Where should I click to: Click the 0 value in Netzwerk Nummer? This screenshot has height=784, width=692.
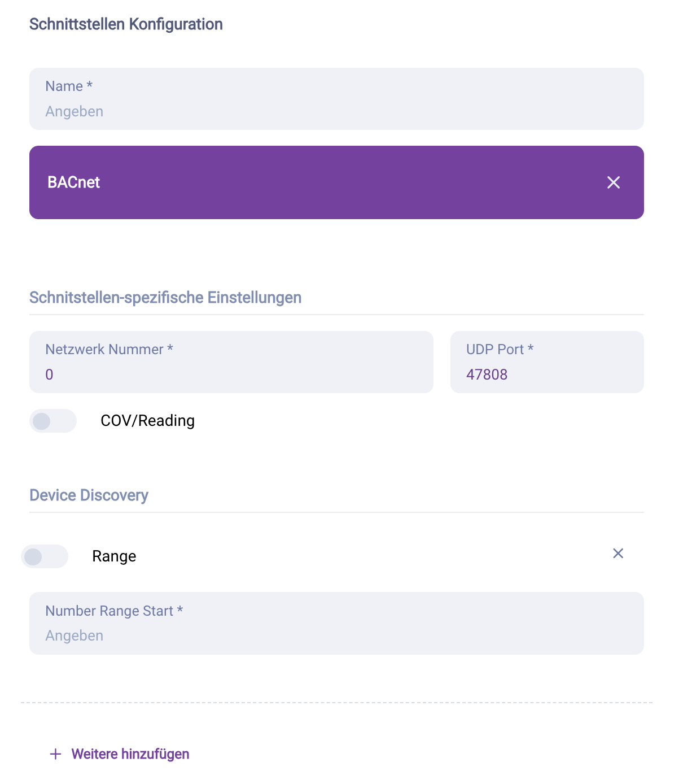49,374
